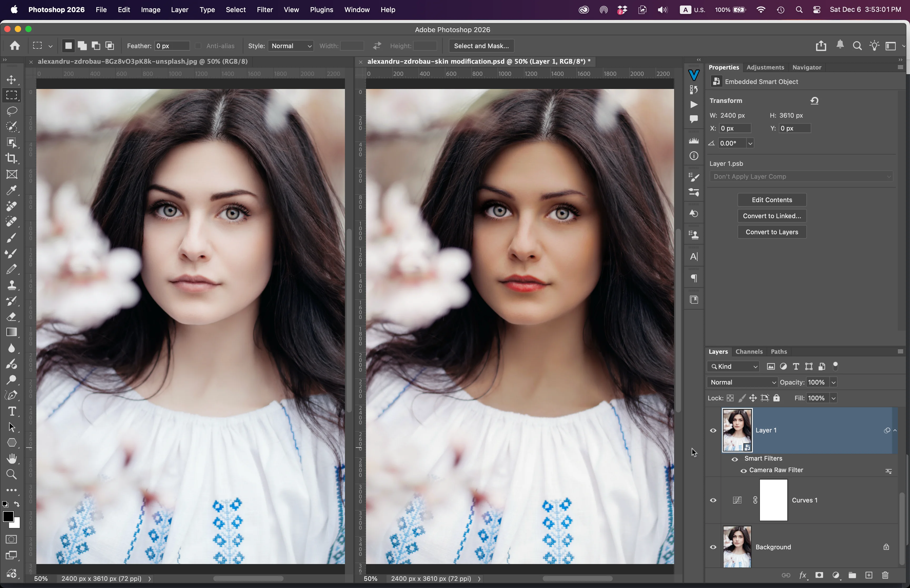Select the Lasso tool

pos(12,111)
